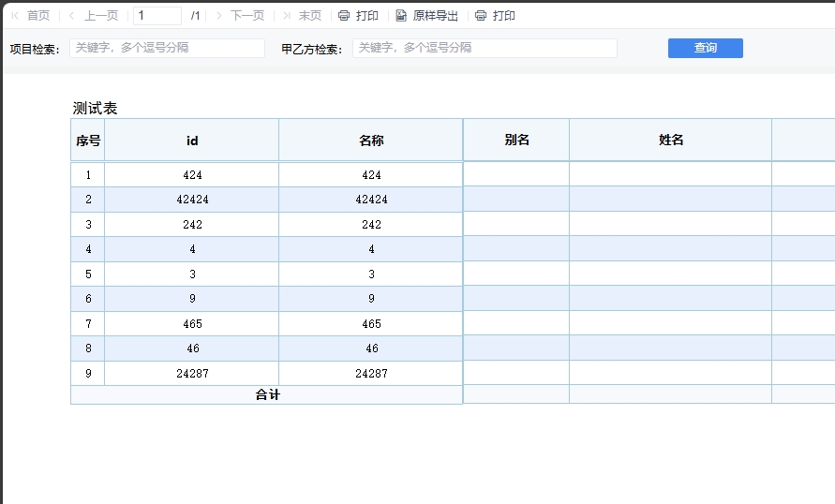Select the 别名 column header
This screenshot has height=504, width=835.
click(516, 140)
